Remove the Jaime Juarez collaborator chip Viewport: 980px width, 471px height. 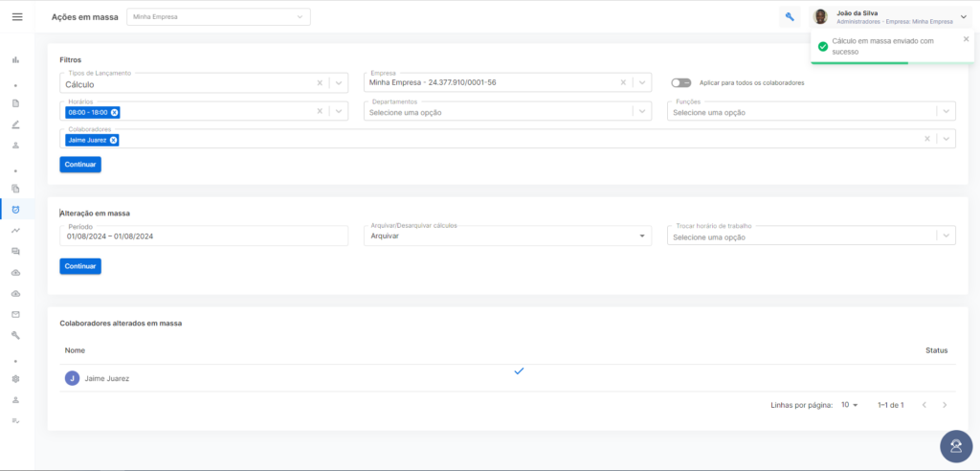coord(113,140)
